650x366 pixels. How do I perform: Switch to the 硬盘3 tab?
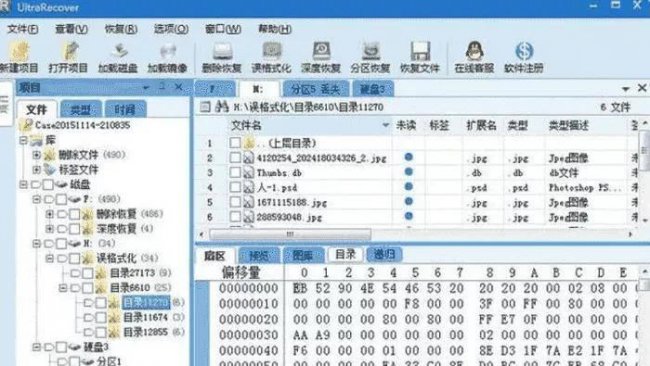(372, 89)
